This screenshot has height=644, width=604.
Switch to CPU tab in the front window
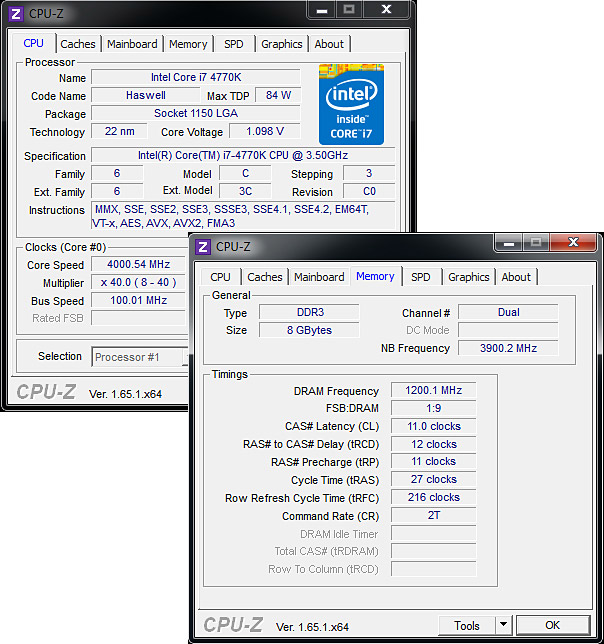pos(220,277)
